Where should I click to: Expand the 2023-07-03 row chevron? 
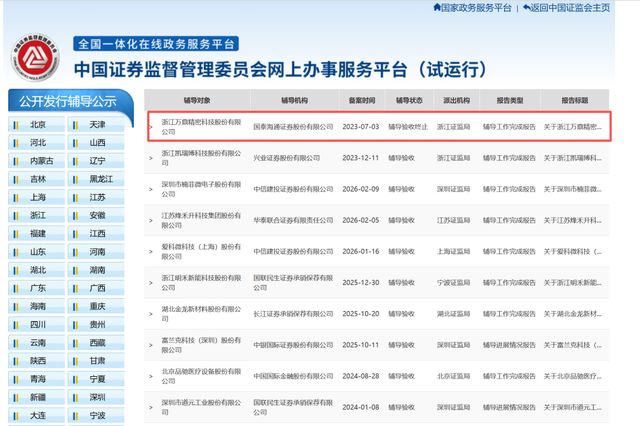point(151,127)
